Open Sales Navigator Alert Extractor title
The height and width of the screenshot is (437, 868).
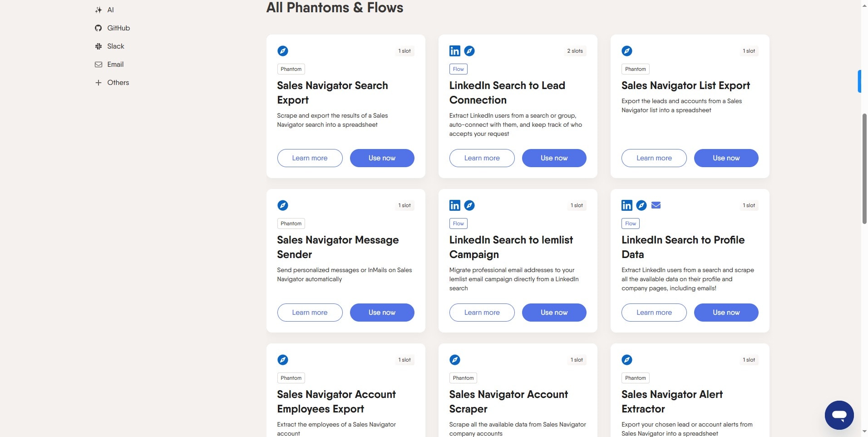(672, 402)
